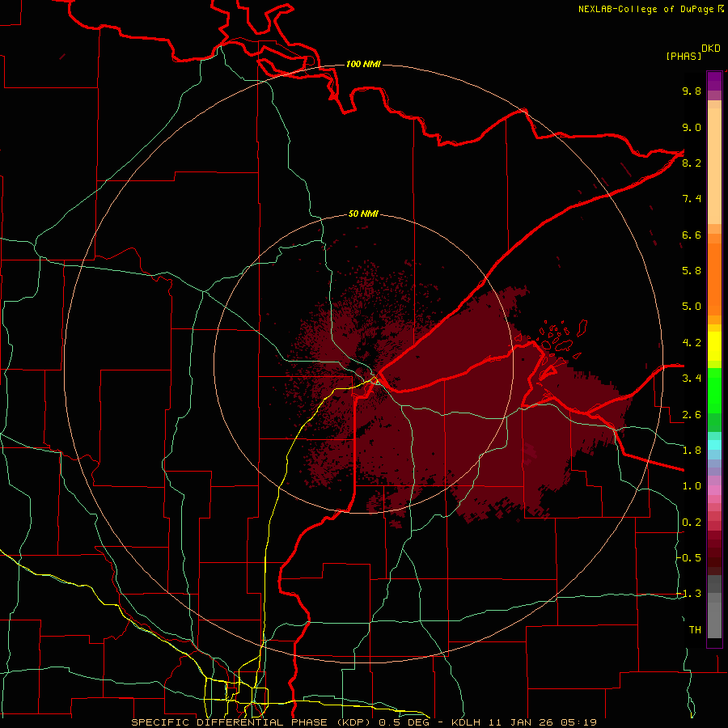The width and height of the screenshot is (728, 728).
Task: Click the cyan swatch on the color bar
Action: click(714, 445)
